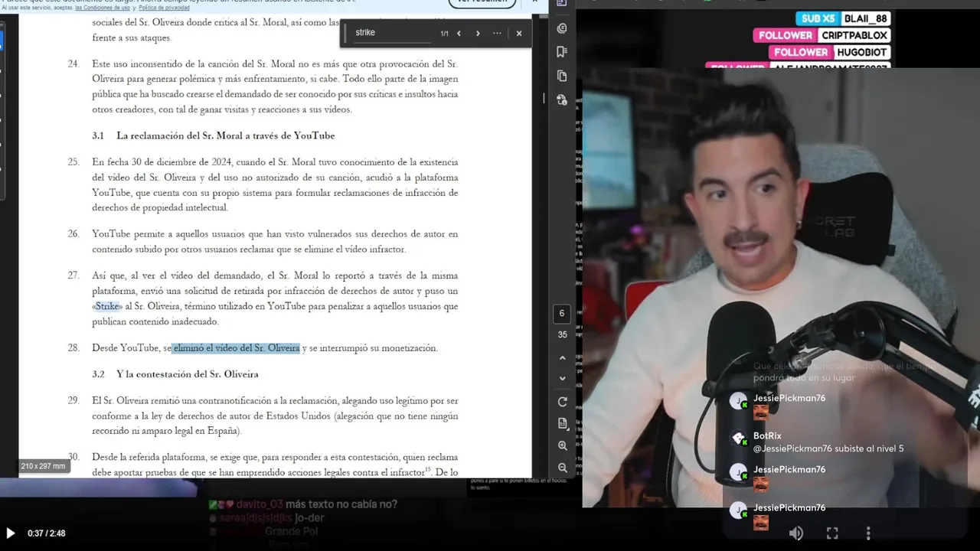980x551 pixels.
Task: Open the page thumbnails panel icon
Action: pyautogui.click(x=562, y=76)
